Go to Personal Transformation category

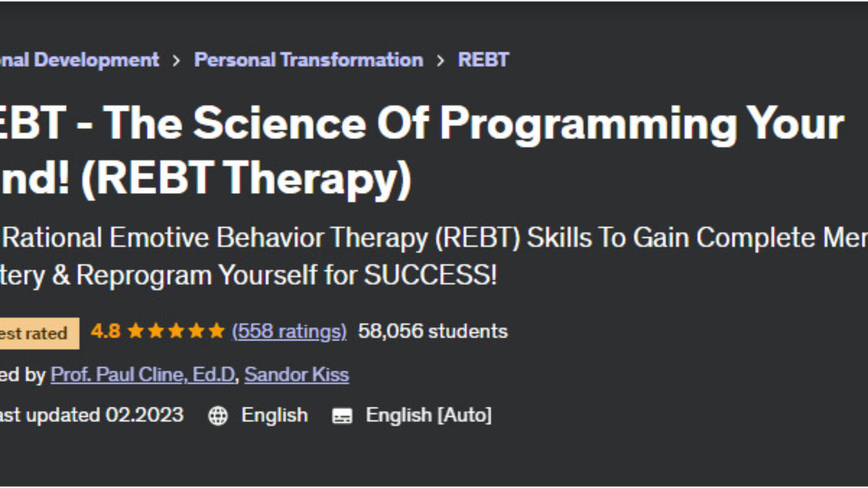(308, 60)
